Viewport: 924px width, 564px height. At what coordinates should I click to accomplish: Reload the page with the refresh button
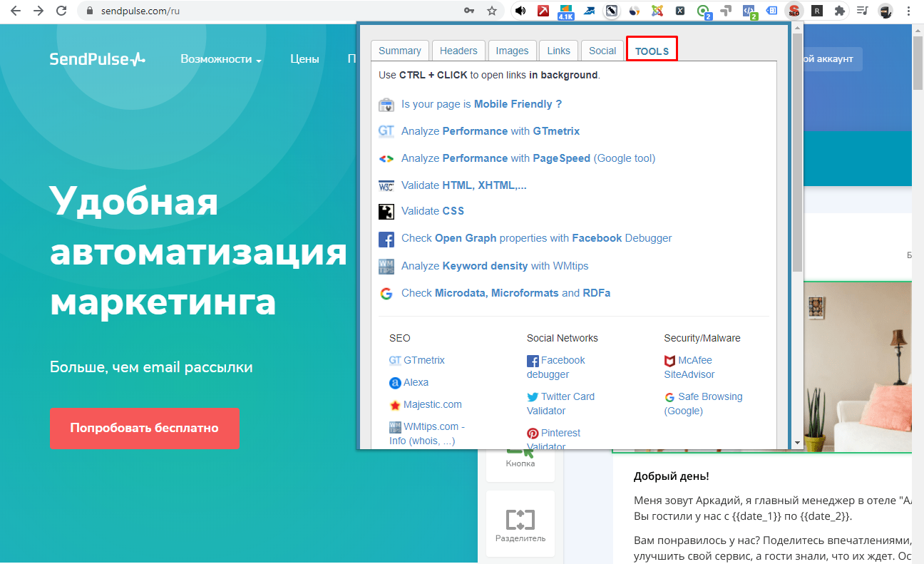click(x=61, y=11)
